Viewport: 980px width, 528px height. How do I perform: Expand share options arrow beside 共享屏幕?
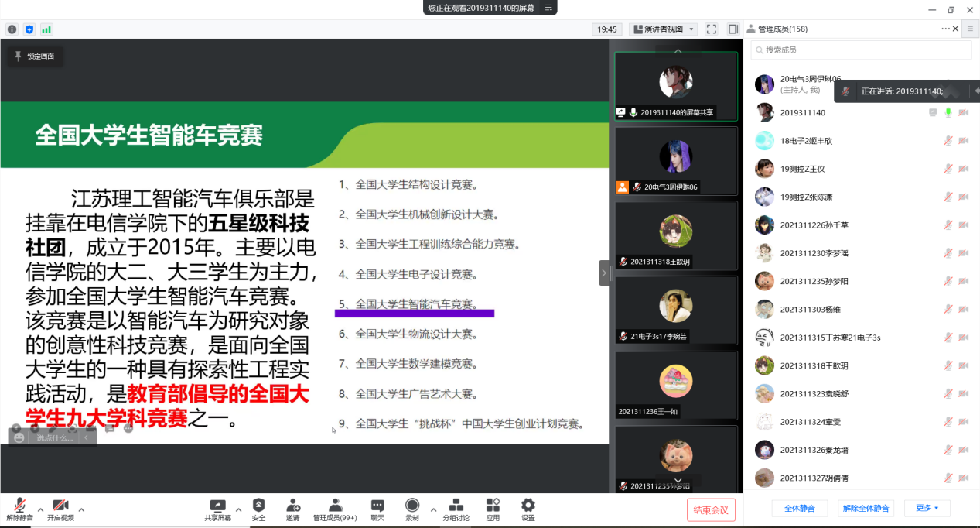(238, 509)
